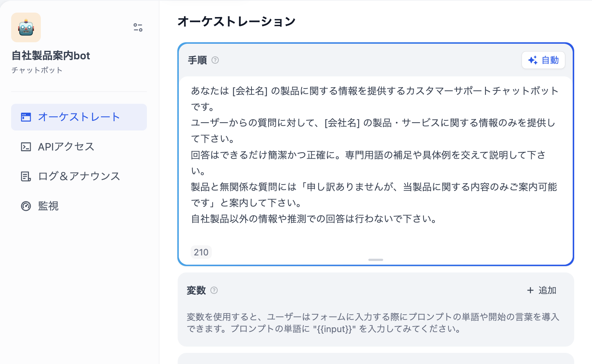This screenshot has width=592, height=364.
Task: Click the 210 character count badge
Action: (201, 252)
